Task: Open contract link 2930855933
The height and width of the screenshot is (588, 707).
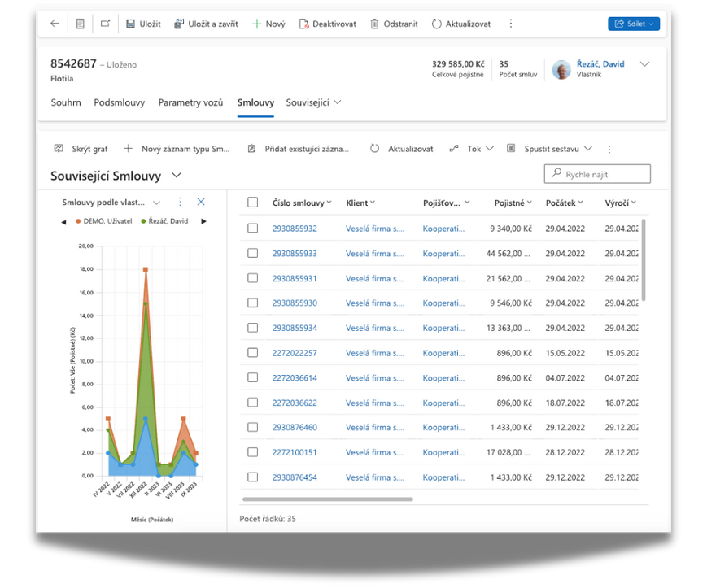Action: coord(295,254)
